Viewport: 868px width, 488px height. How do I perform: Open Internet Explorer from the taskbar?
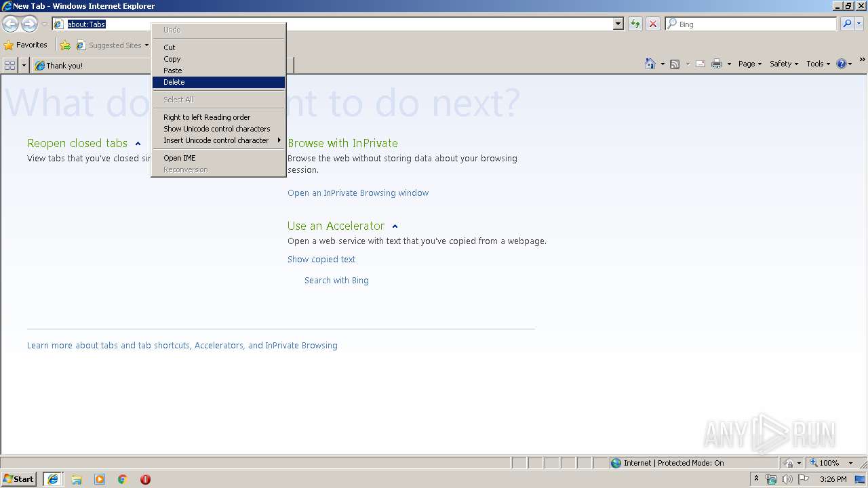coord(53,479)
